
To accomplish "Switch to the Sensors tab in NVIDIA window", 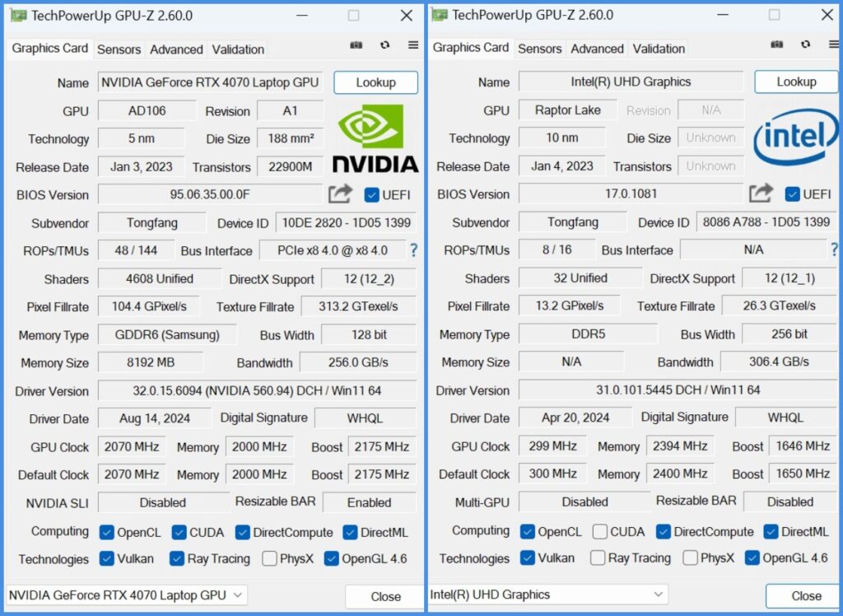I will [x=119, y=49].
